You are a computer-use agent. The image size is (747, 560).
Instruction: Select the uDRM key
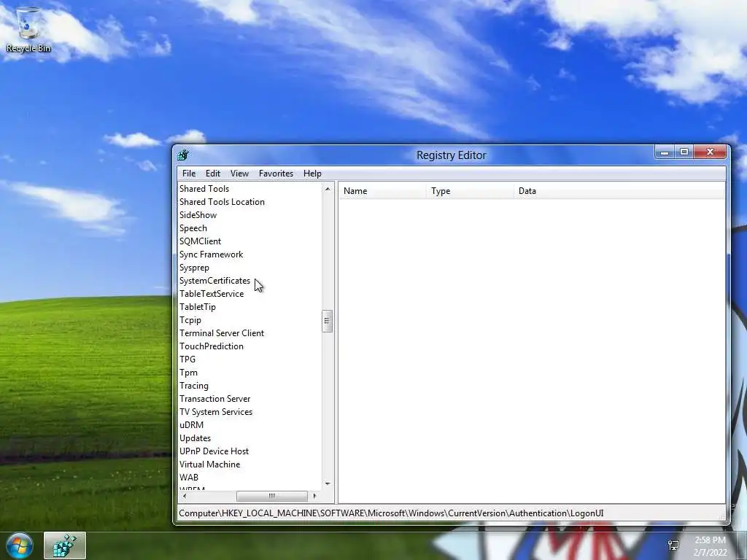192,425
